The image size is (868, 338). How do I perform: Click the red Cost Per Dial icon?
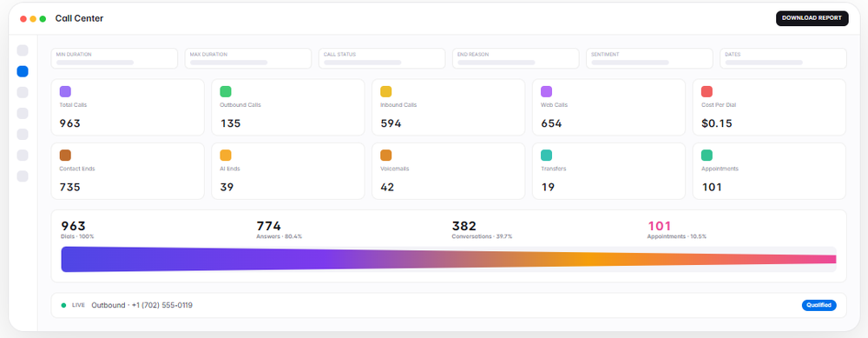707,91
